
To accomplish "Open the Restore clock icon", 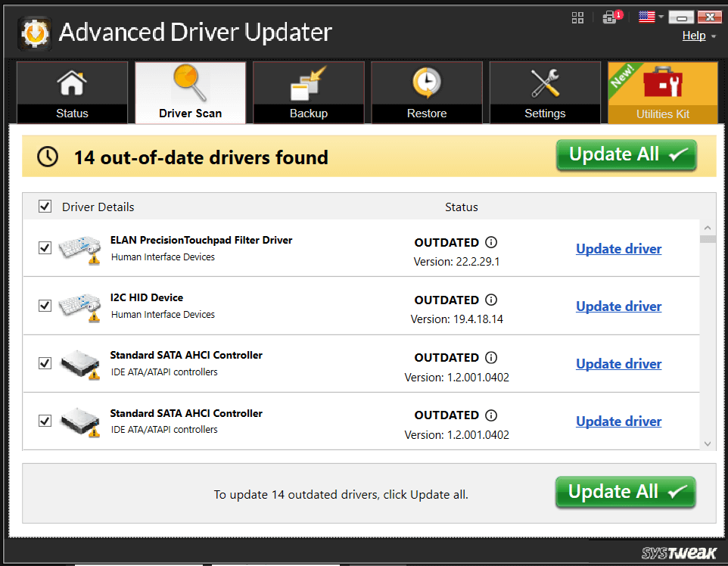I will coord(426,83).
